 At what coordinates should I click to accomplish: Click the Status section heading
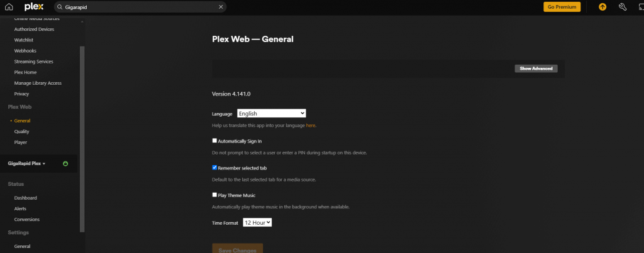16,184
